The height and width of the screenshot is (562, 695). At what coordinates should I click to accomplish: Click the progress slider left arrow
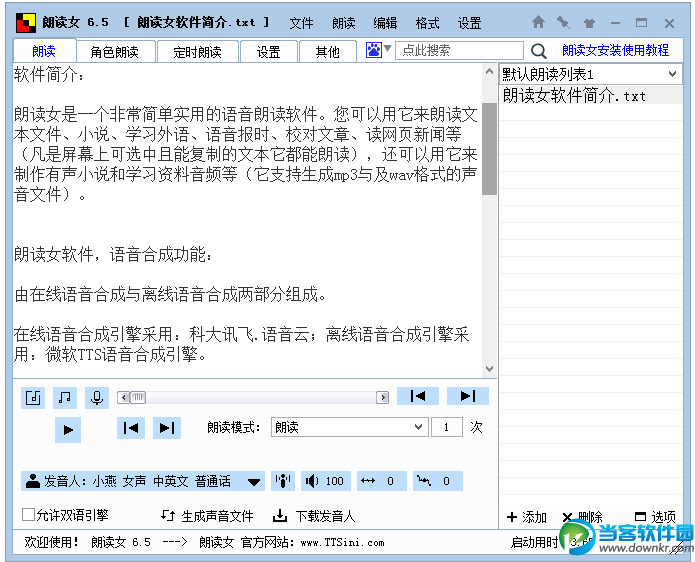(x=124, y=397)
